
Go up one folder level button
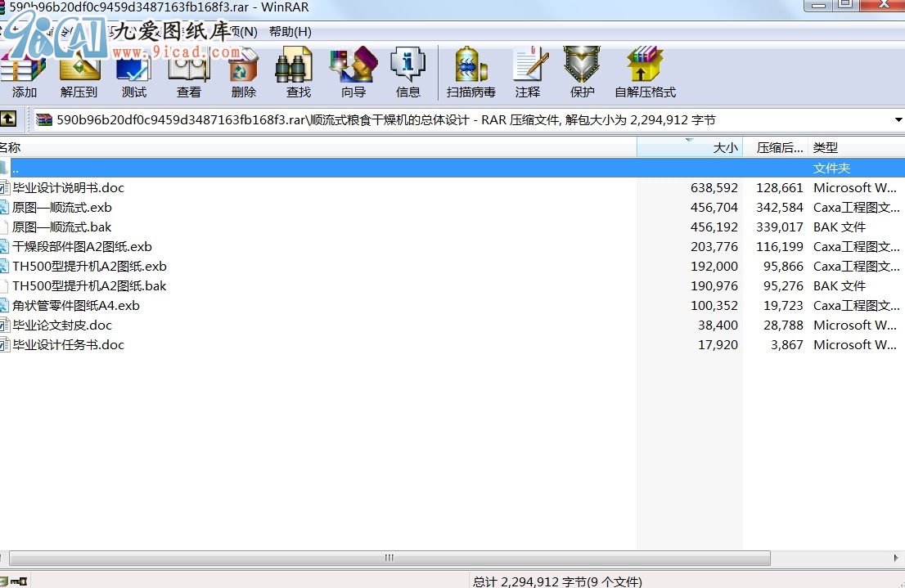(7, 119)
